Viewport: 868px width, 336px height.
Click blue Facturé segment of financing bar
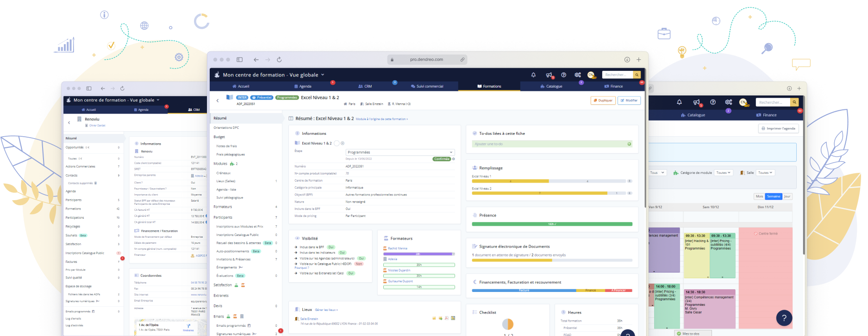(524, 291)
